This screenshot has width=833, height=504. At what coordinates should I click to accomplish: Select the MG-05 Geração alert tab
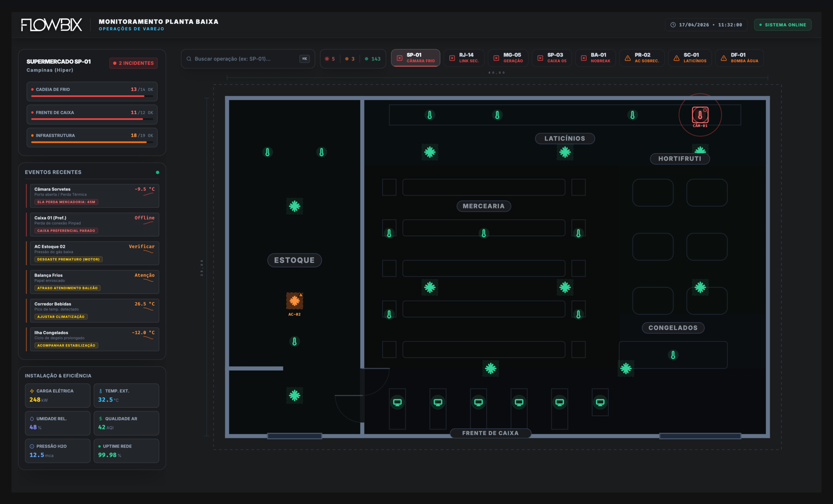coord(508,58)
